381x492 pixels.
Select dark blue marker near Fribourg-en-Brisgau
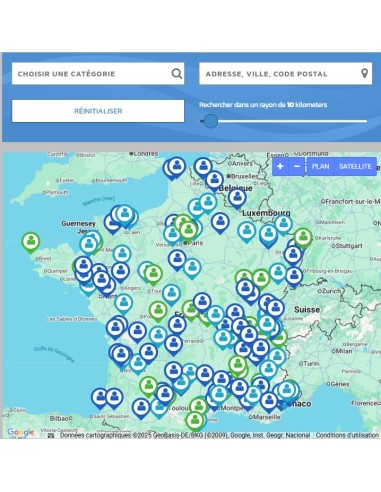[294, 277]
